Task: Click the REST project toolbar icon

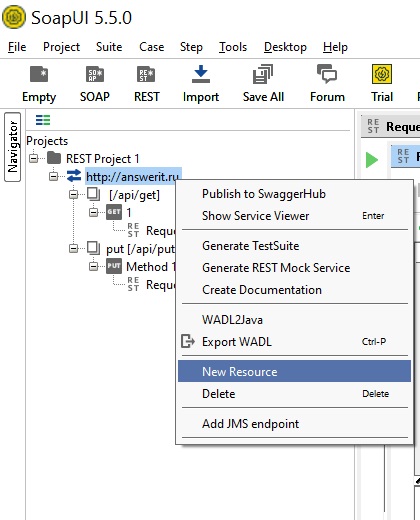Action: (x=146, y=74)
